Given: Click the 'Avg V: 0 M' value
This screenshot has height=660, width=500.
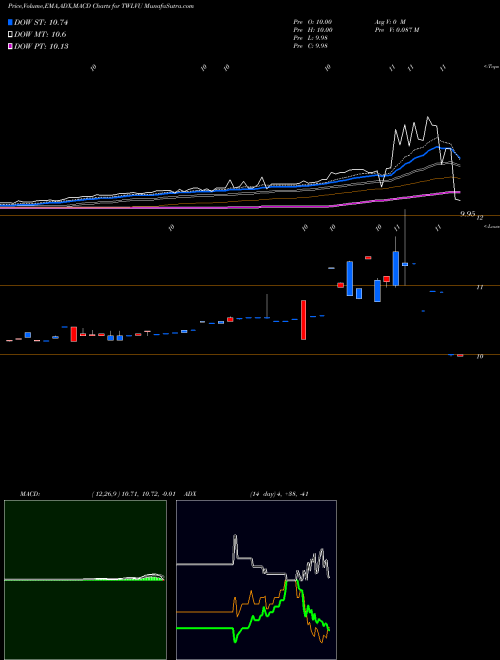Looking at the screenshot, I should click(x=389, y=21).
